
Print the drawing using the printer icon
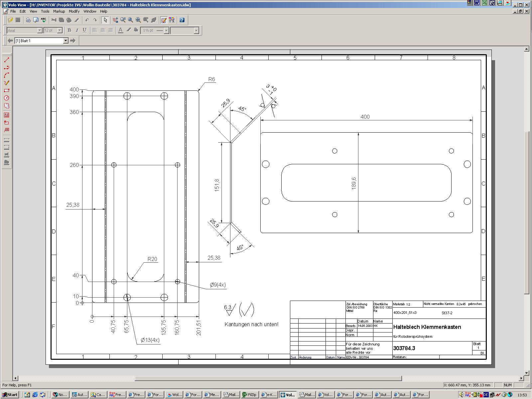pyautogui.click(x=28, y=20)
